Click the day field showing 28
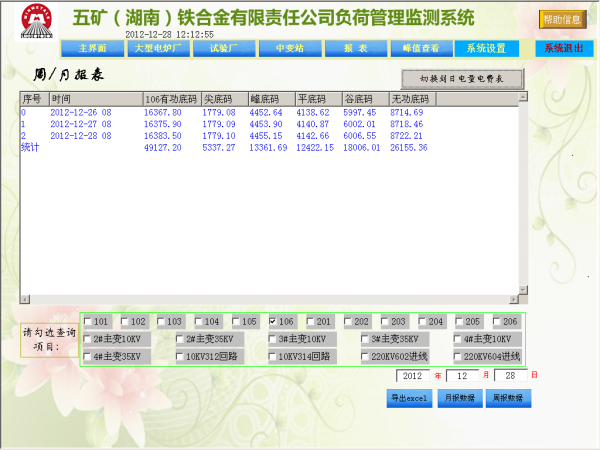This screenshot has width=600, height=450. pyautogui.click(x=511, y=376)
